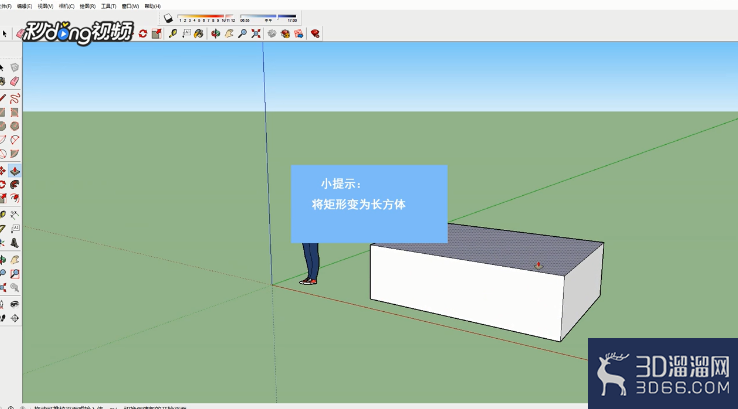Open the 视图(V) menu
This screenshot has width=738, height=409.
(x=45, y=6)
